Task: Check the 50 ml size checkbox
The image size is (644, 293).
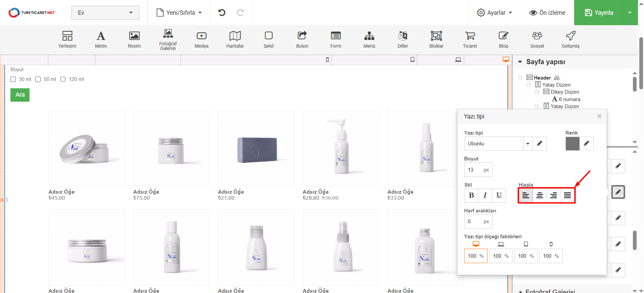Action: click(x=38, y=79)
